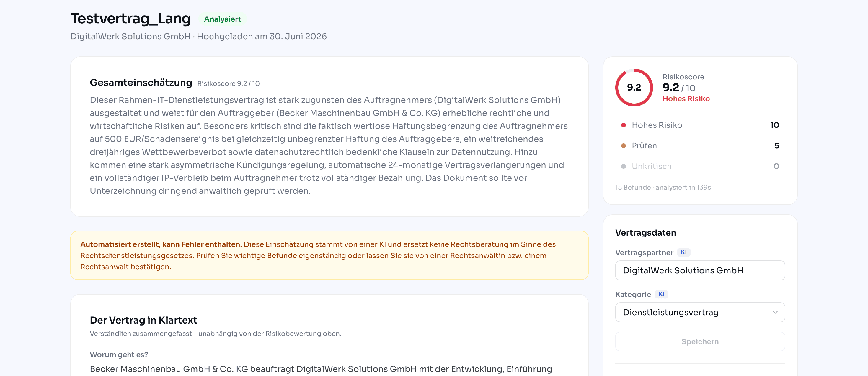Image resolution: width=868 pixels, height=376 pixels.
Task: Click the orange dot beside Prüfen
Action: [x=623, y=146]
